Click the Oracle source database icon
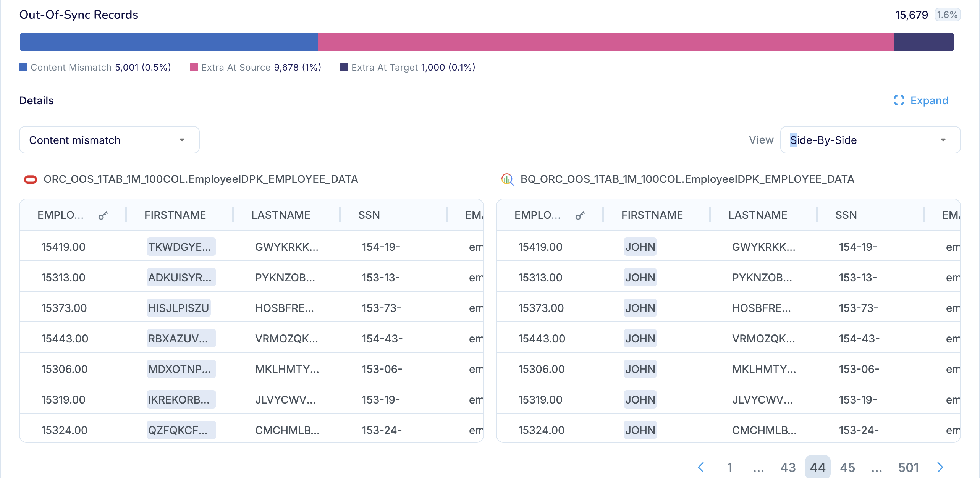 click(x=30, y=179)
